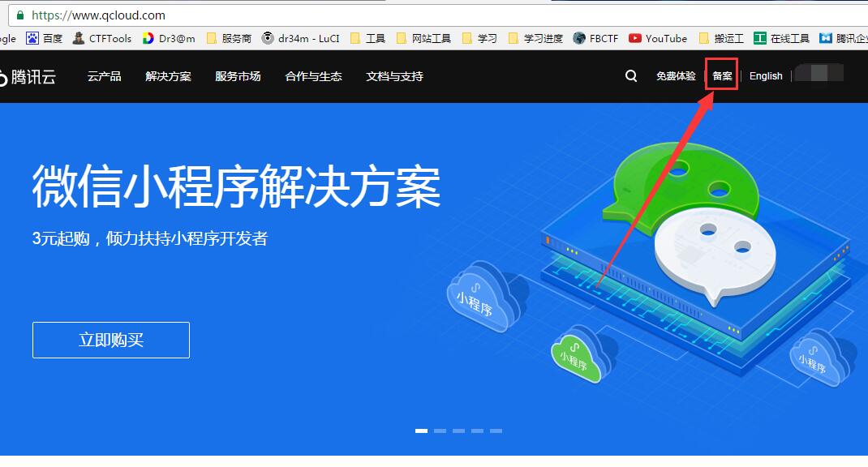
Task: Click the 免费体验 link
Action: tap(676, 75)
